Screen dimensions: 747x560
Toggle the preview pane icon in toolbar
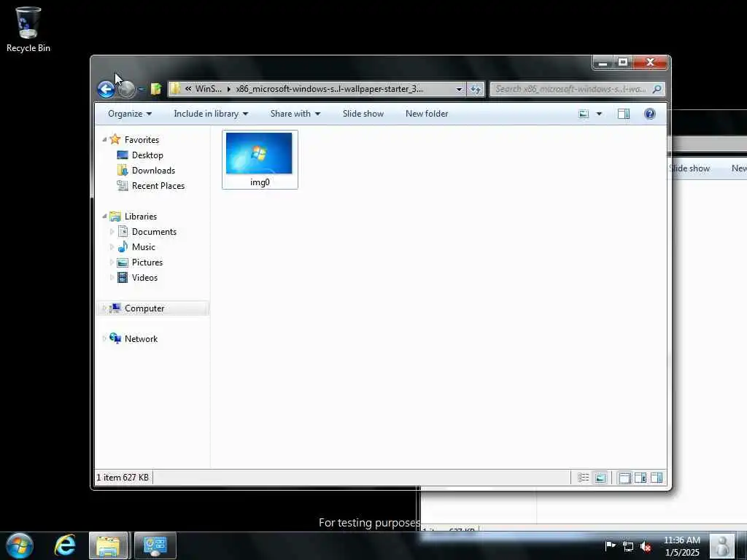[624, 114]
